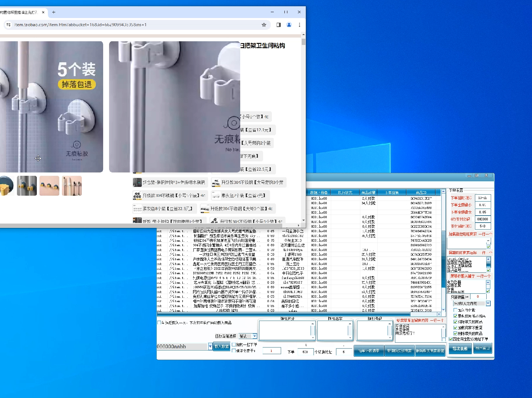The image size is (532, 398).
Task: Toggle the '加载商家不重复' checkbox
Action: 455,327
